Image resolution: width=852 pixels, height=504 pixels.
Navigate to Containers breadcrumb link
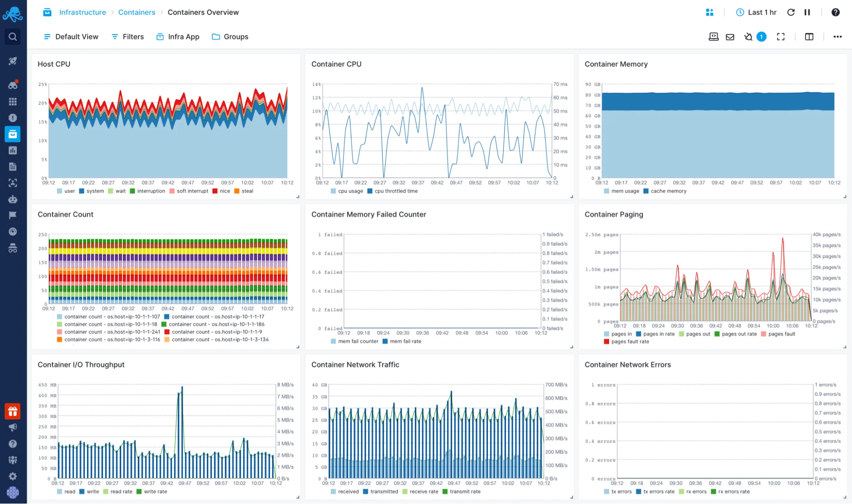[136, 12]
